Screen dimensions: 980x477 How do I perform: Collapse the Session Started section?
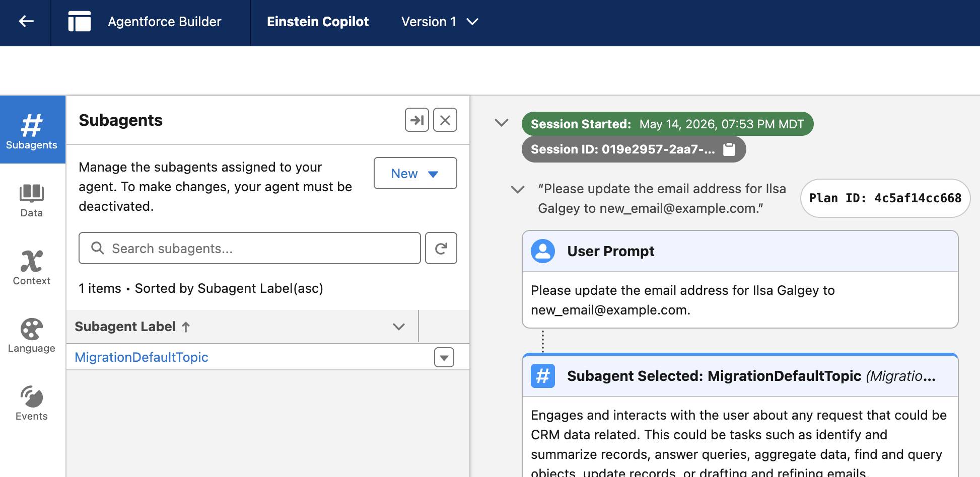click(502, 123)
